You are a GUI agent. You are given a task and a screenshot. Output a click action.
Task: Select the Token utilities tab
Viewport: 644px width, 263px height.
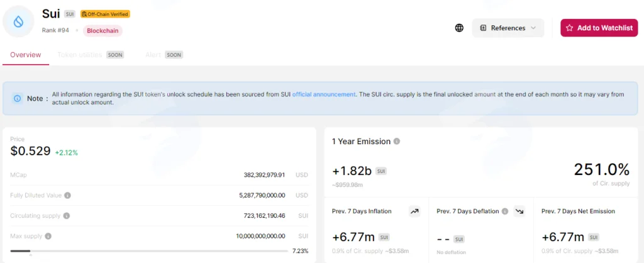79,55
